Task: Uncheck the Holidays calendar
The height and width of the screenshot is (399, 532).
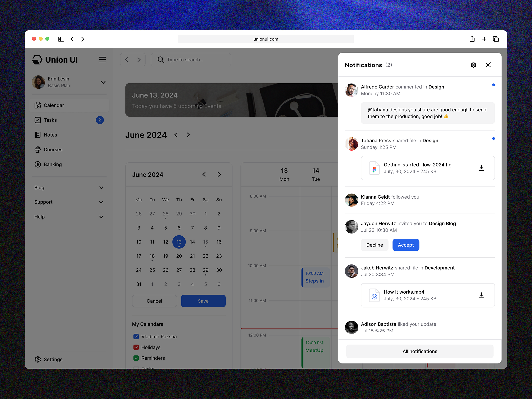Action: point(136,347)
